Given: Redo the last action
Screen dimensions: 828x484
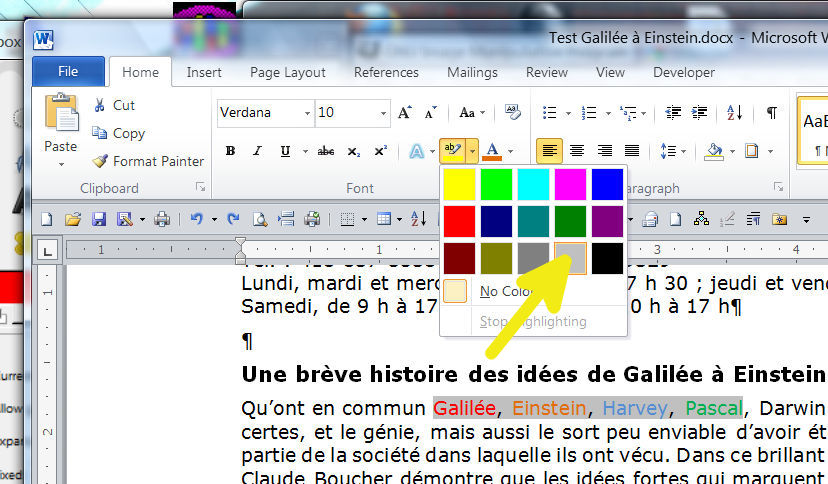Looking at the screenshot, I should [x=233, y=219].
